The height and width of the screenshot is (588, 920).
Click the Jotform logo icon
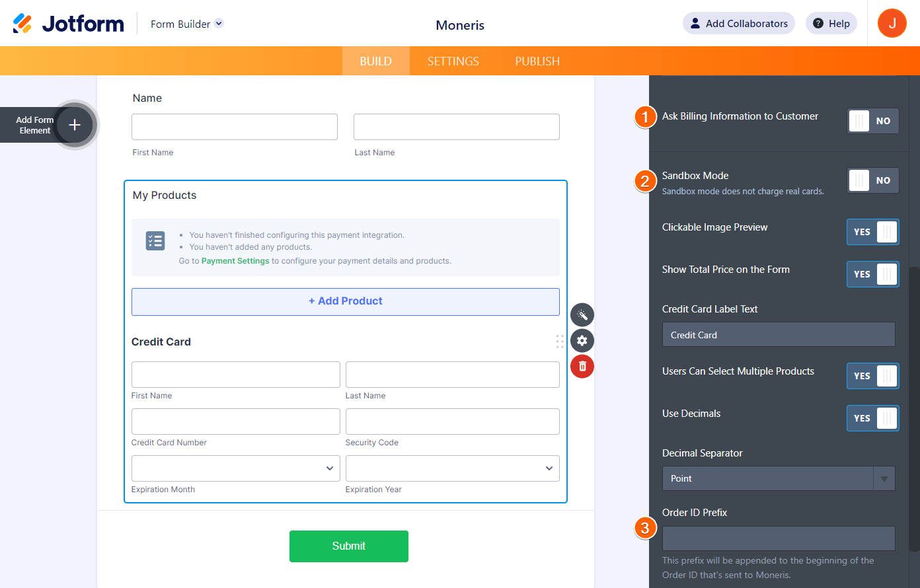click(22, 24)
